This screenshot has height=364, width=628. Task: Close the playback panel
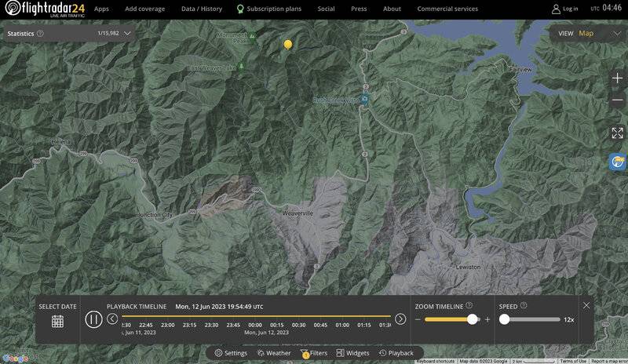[x=586, y=305]
